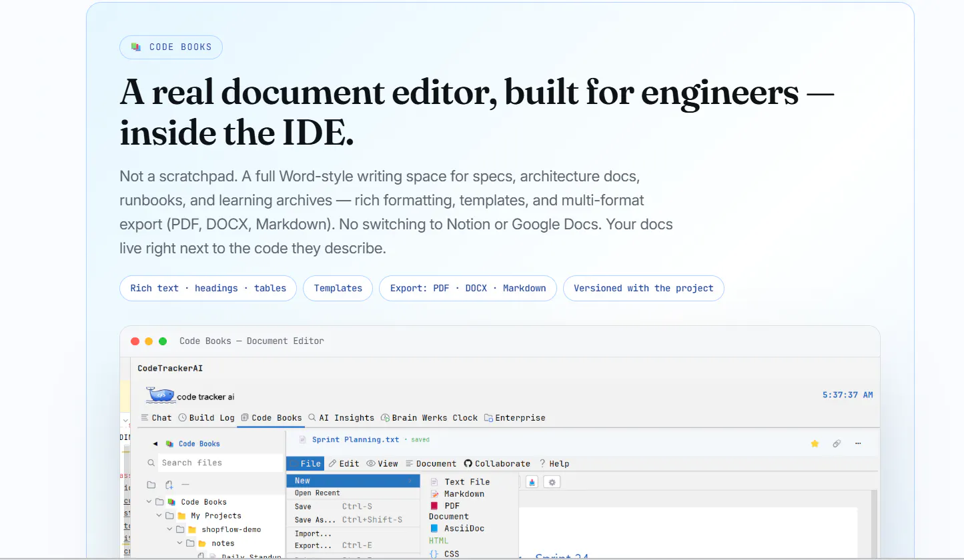This screenshot has height=560, width=964.
Task: Collapse the shopflow-demo folder chevron
Action: (x=169, y=530)
